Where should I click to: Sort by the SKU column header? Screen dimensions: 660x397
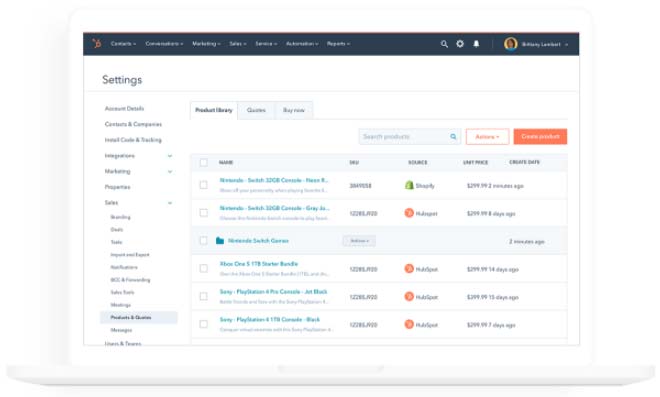pos(354,163)
